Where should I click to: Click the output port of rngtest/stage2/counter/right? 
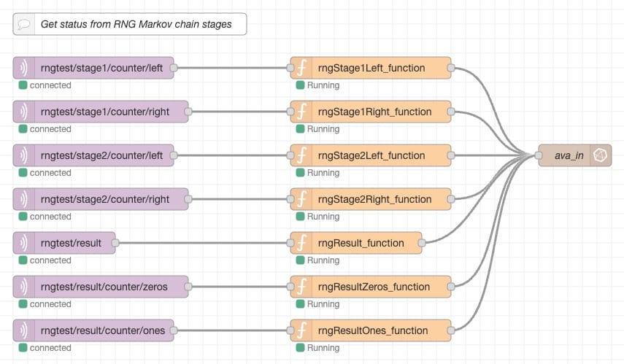click(188, 199)
